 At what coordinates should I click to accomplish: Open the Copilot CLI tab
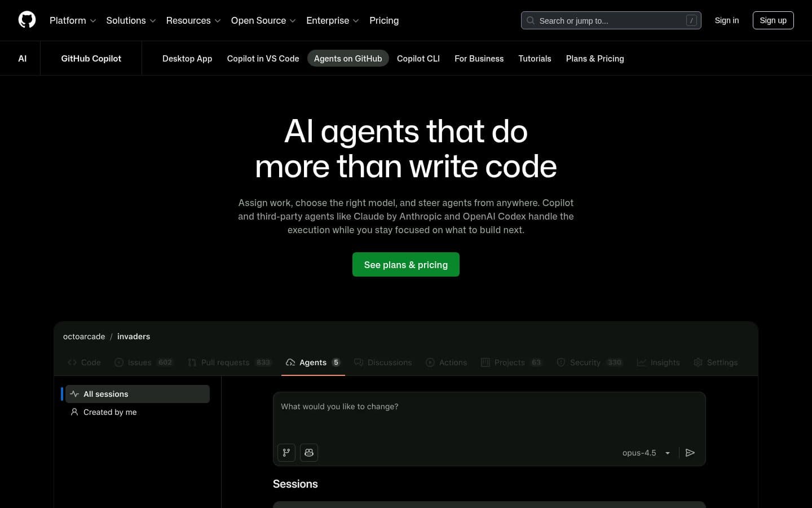click(418, 59)
